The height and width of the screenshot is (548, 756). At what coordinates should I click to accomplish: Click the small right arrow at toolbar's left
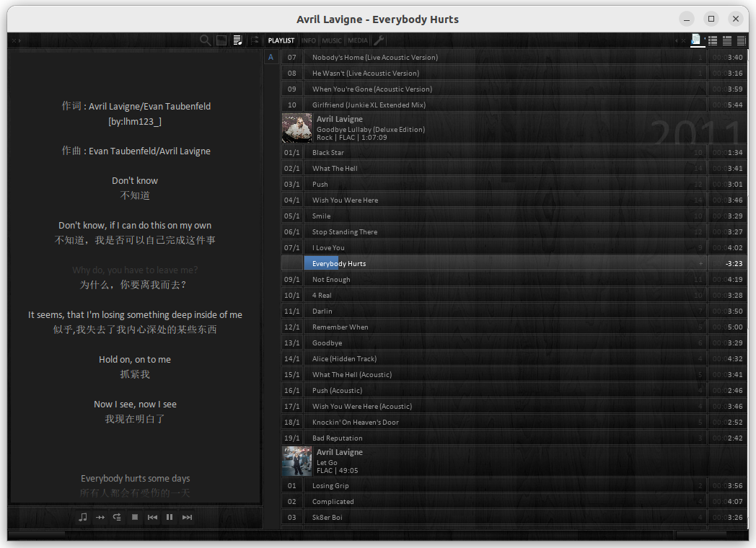pyautogui.click(x=19, y=40)
